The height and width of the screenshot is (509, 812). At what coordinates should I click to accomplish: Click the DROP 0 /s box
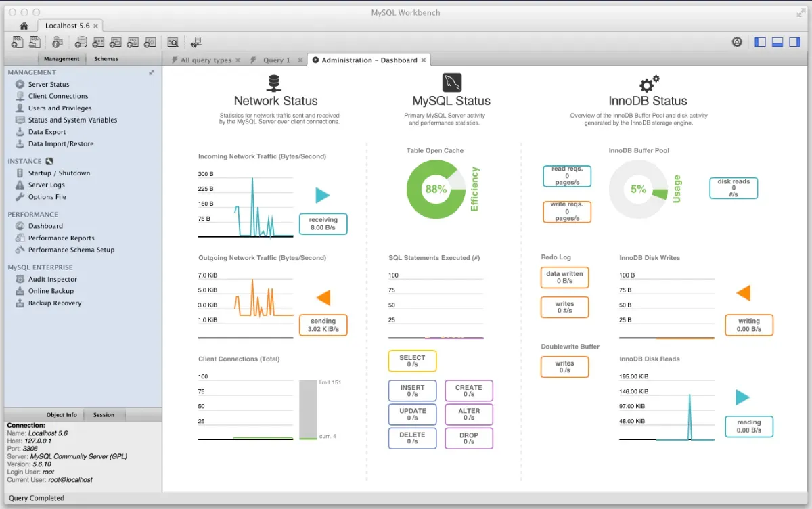[469, 439]
